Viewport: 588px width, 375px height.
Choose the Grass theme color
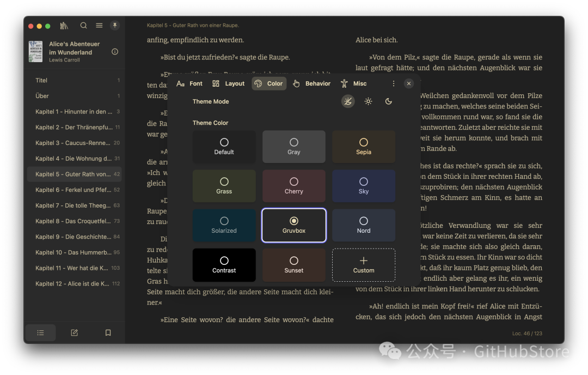224,186
